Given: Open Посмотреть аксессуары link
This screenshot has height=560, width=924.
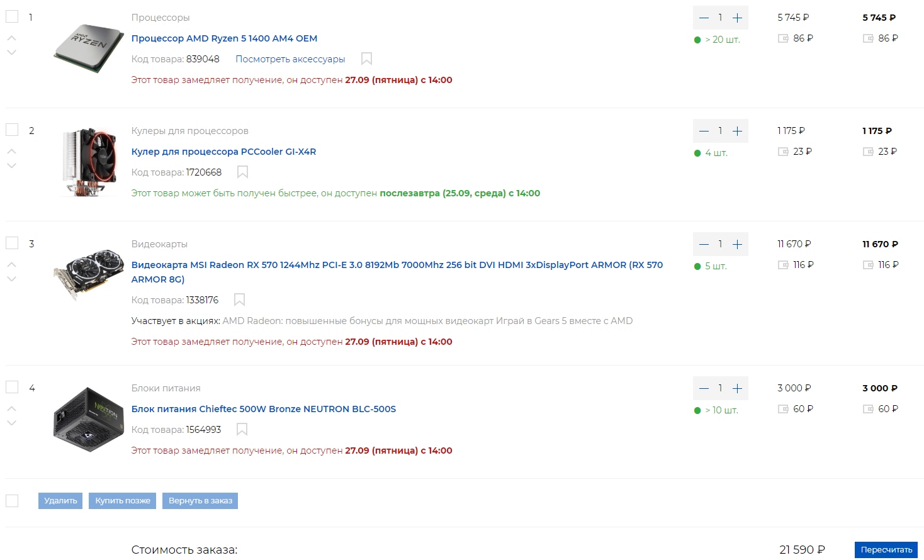Looking at the screenshot, I should (290, 59).
